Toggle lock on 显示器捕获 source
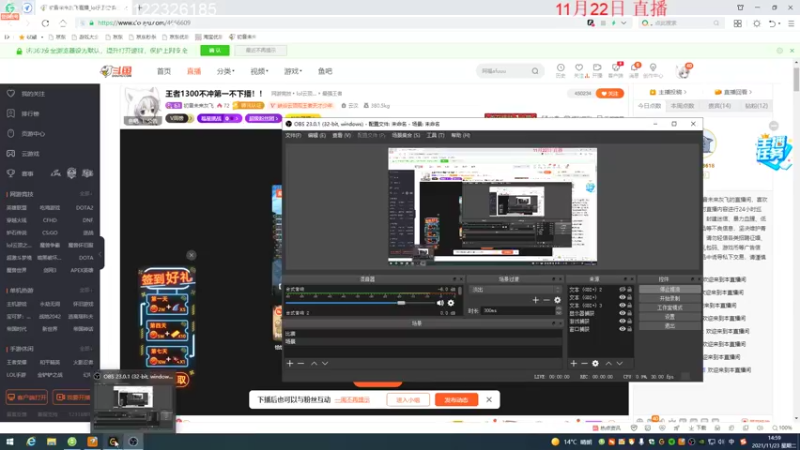800x450 pixels. point(630,313)
